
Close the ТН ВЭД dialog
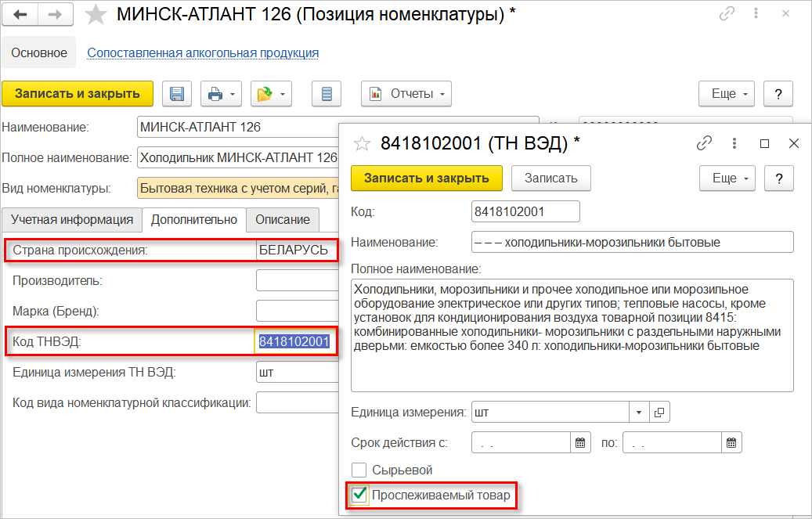[x=794, y=143]
